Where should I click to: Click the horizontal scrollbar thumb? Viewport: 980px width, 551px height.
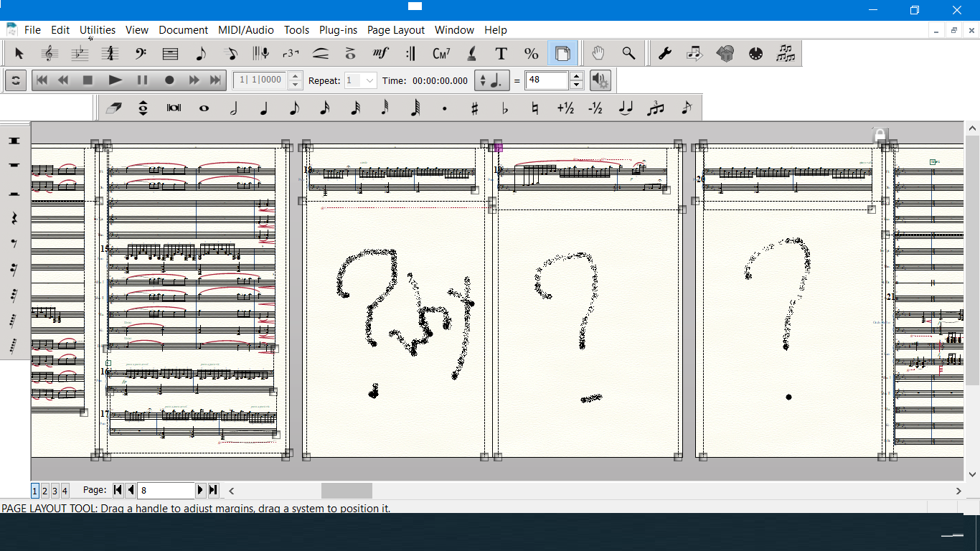coord(347,491)
